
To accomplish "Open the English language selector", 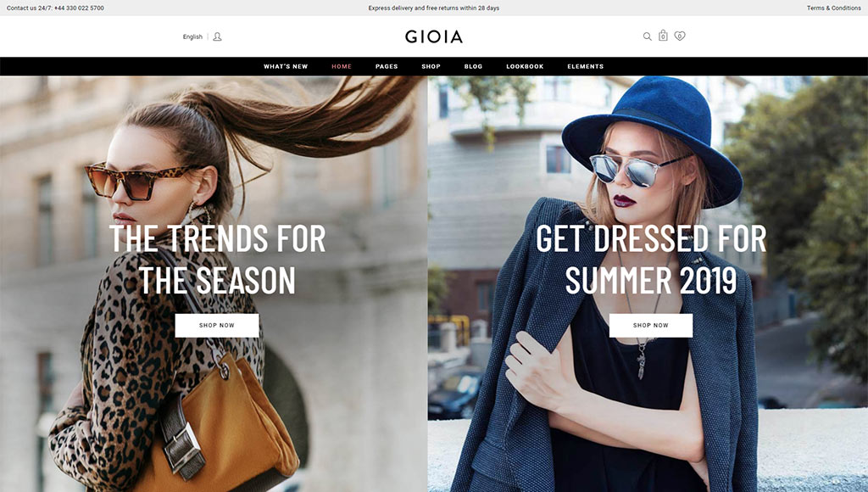I will (192, 36).
